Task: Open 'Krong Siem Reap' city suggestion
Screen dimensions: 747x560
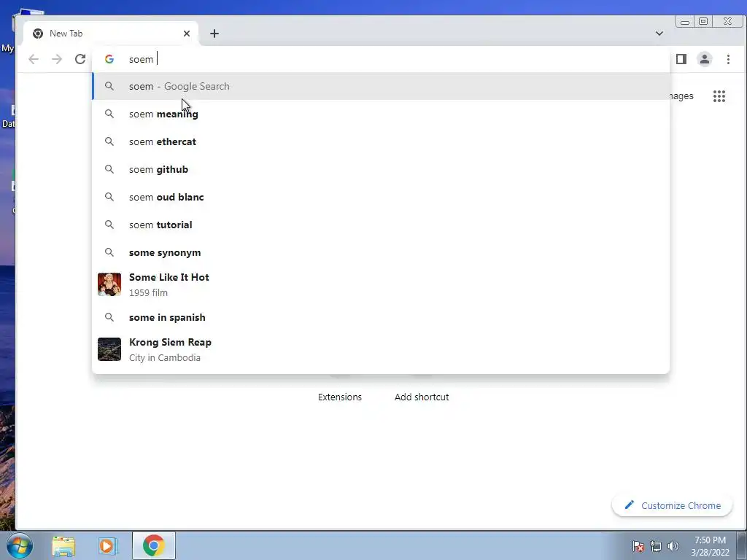Action: (x=381, y=349)
